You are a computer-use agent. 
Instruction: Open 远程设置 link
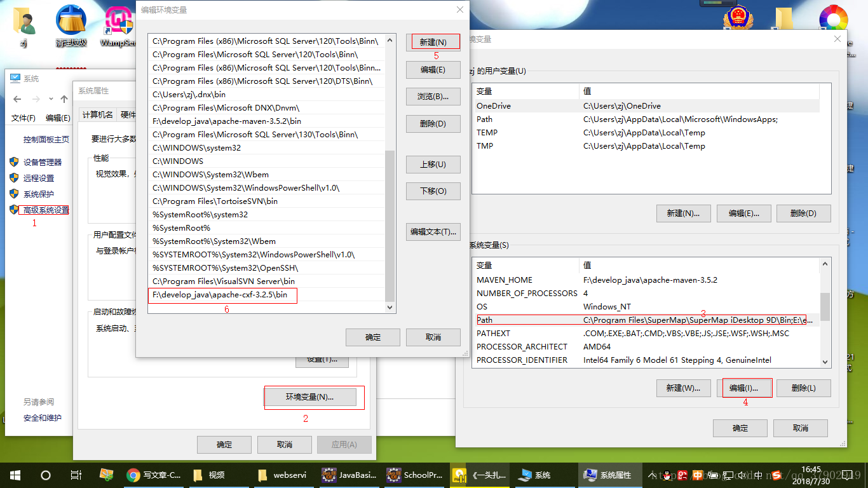click(39, 178)
